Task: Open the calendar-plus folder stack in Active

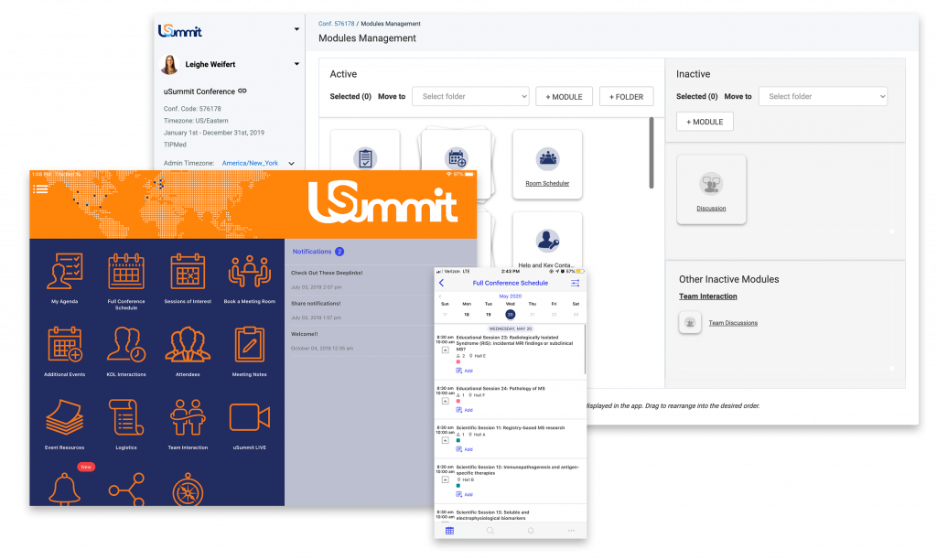Action: pyautogui.click(x=457, y=151)
